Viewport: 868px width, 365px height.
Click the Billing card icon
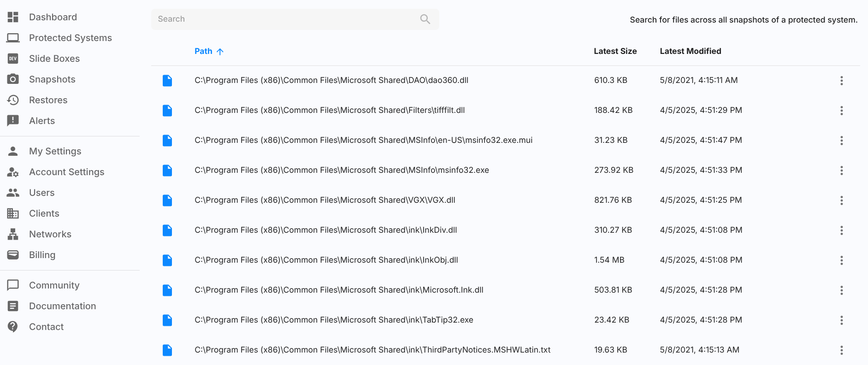13,255
